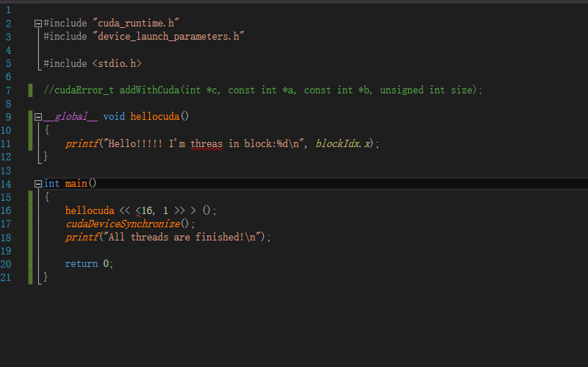
Task: Click cudaDeviceSynchronize call
Action: pos(123,224)
